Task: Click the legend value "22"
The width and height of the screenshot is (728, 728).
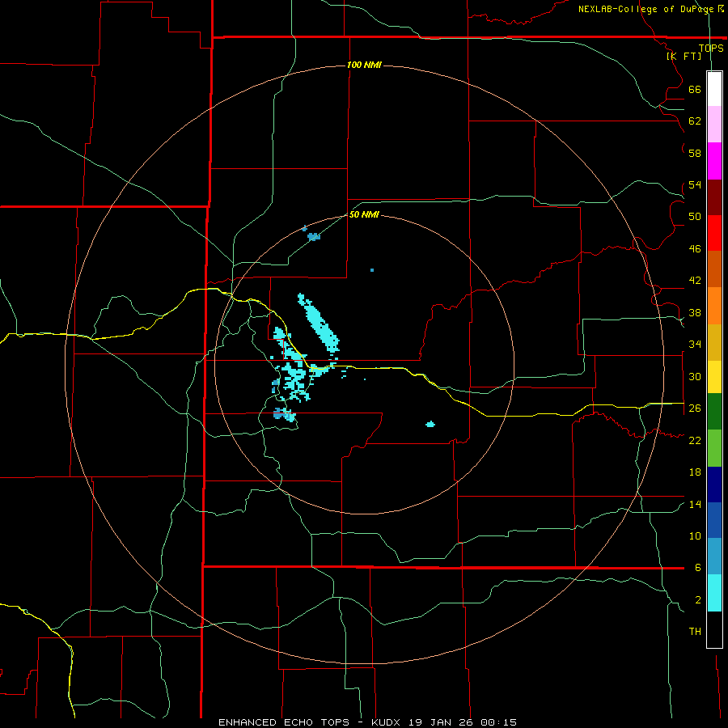Action: (695, 440)
